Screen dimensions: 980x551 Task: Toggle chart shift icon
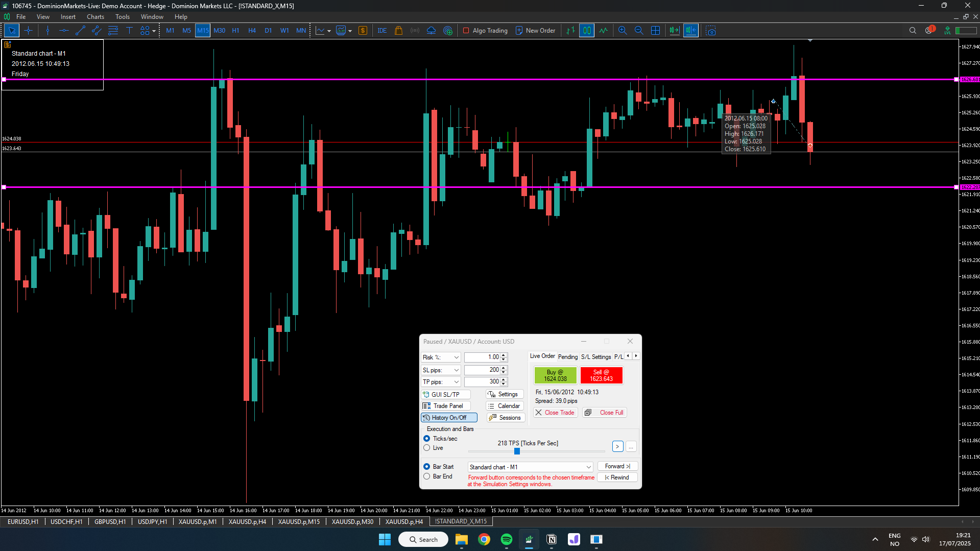691,31
